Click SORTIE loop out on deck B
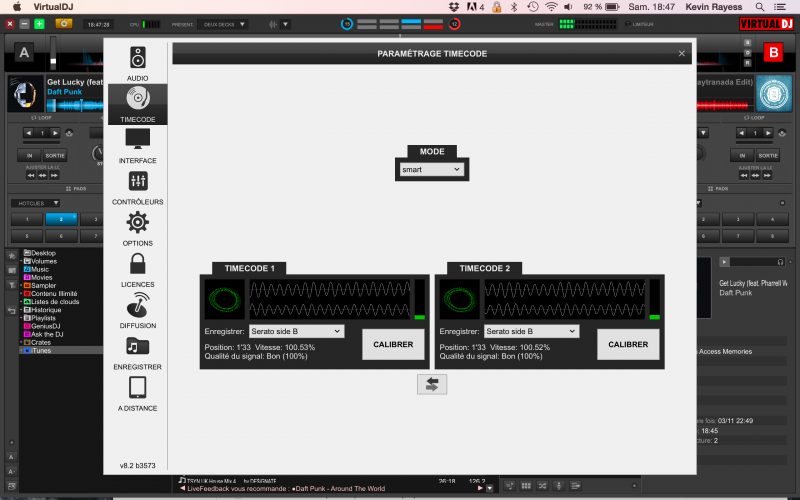800x500 pixels. [767, 155]
